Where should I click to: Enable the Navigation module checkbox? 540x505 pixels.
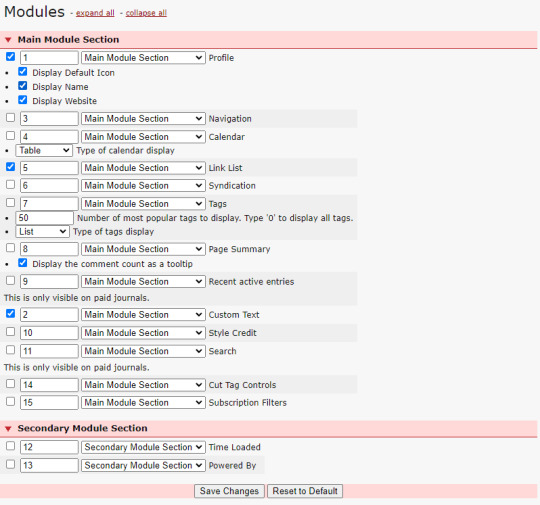pos(11,118)
